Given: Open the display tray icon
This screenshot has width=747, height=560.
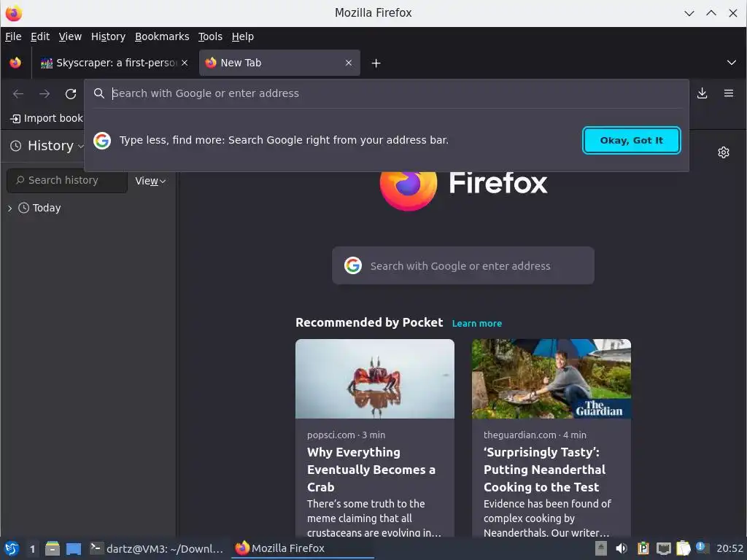Looking at the screenshot, I should pyautogui.click(x=663, y=548).
